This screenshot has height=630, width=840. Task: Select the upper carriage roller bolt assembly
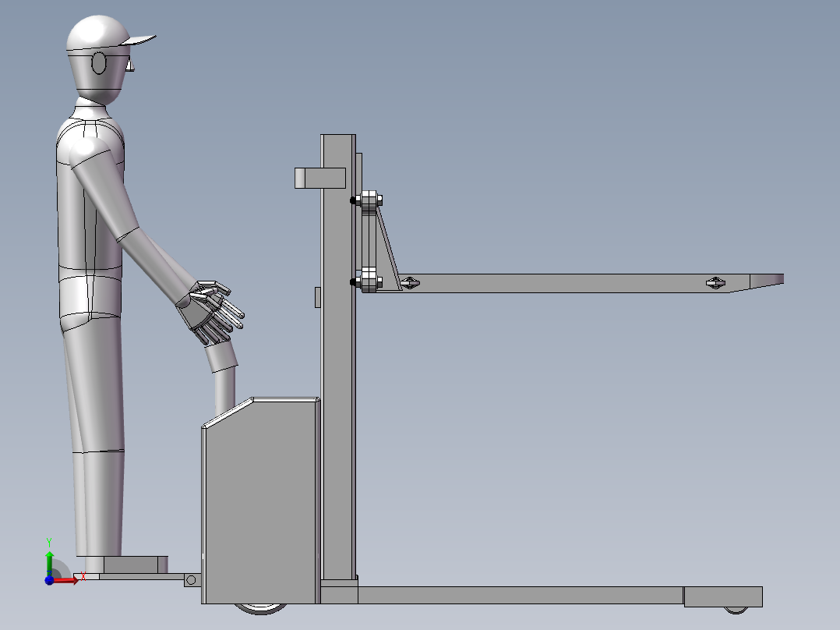tap(368, 200)
